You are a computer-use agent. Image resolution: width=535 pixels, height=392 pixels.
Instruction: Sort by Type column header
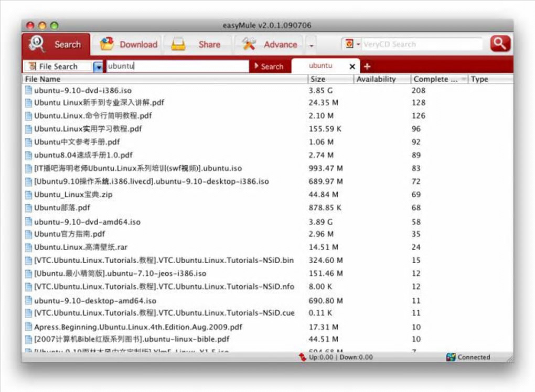coord(490,79)
